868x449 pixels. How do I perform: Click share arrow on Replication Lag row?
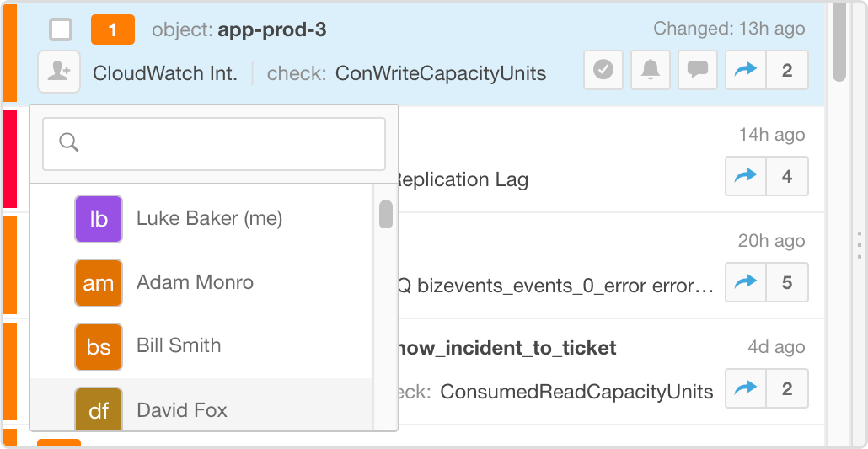(x=746, y=177)
